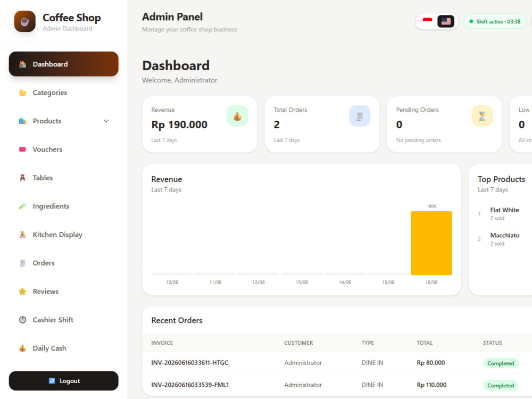Click the Categories folder icon
532x399 pixels.
tap(22, 93)
